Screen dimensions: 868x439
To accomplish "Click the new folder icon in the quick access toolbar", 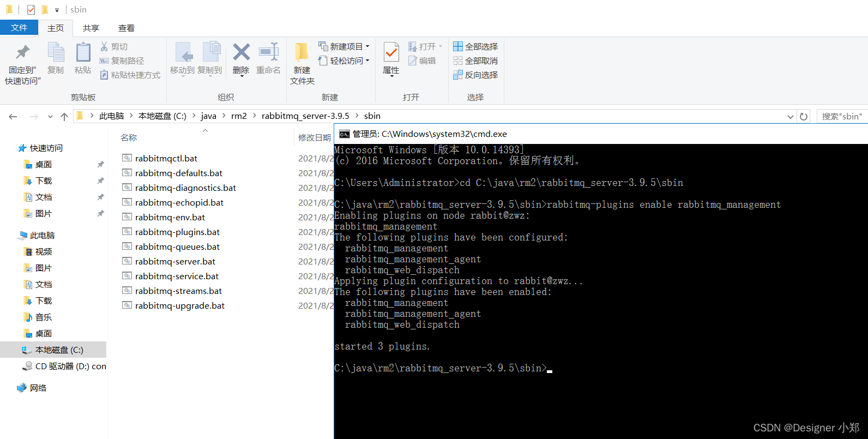I will (45, 10).
